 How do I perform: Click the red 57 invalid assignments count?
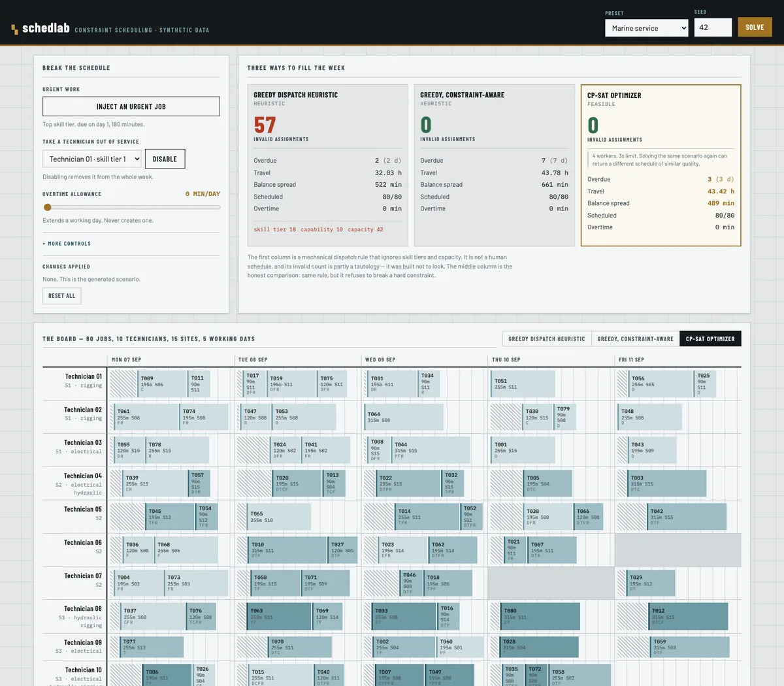[x=265, y=125]
